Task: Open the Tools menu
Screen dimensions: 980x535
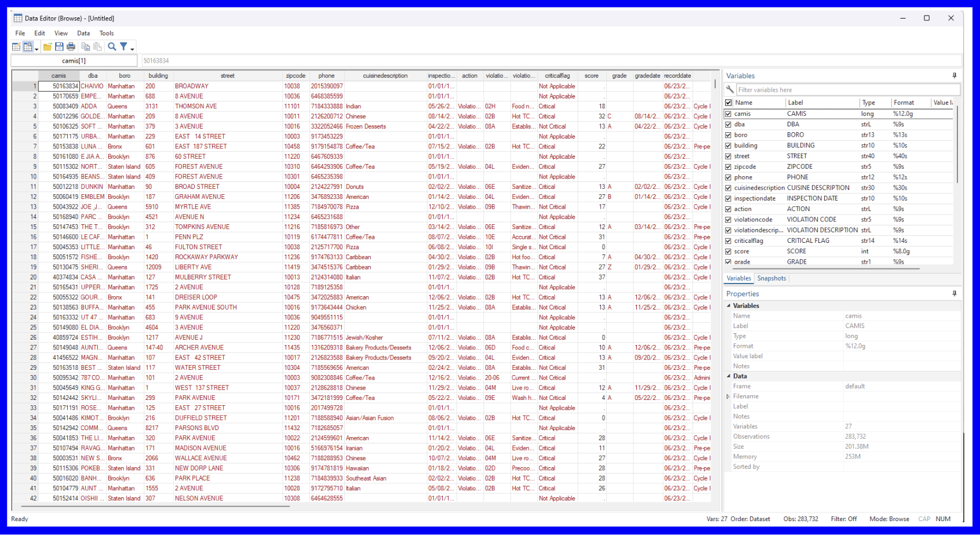Action: pos(107,34)
